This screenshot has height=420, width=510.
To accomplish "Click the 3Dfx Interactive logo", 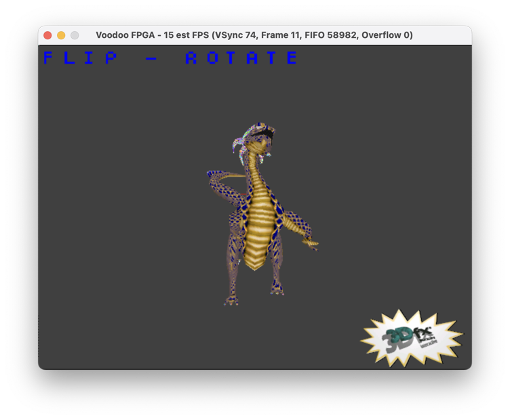I will [x=412, y=338].
